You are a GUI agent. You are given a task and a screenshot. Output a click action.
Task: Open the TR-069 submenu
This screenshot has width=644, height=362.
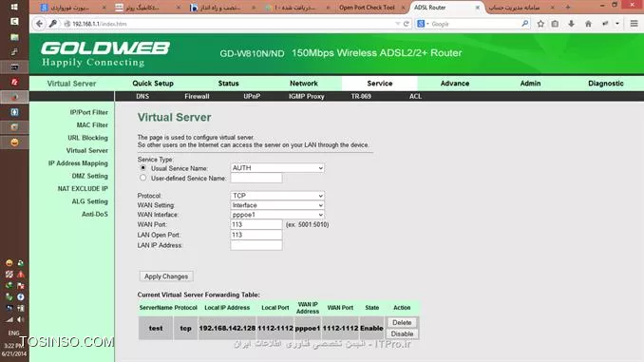(x=361, y=96)
